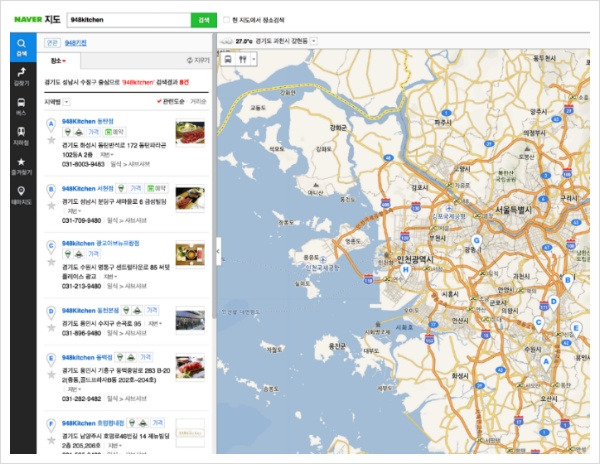Star result C 광교 as favorite
The width and height of the screenshot is (600, 464).
point(51,262)
